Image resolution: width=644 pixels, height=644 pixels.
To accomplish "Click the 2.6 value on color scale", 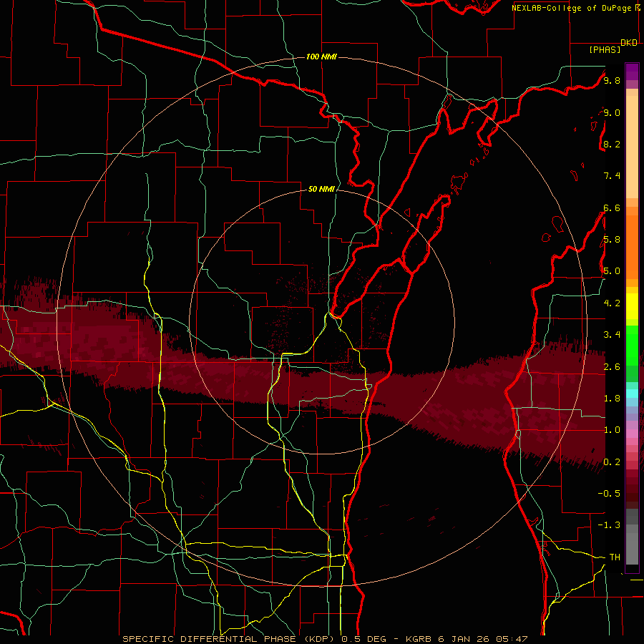I will 612,367.
